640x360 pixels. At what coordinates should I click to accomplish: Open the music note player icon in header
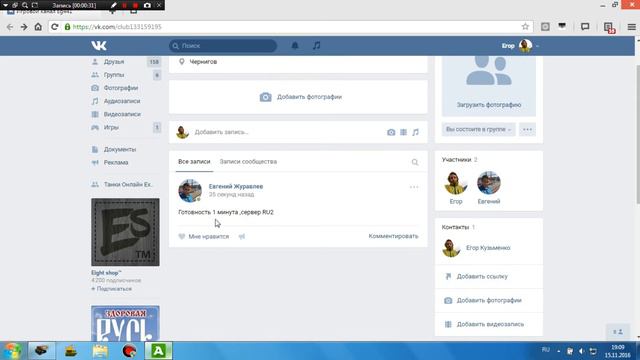tap(316, 46)
